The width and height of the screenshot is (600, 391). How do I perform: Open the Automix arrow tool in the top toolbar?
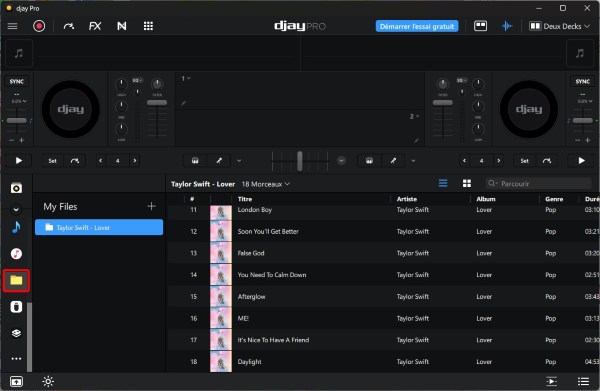pyautogui.click(x=69, y=26)
